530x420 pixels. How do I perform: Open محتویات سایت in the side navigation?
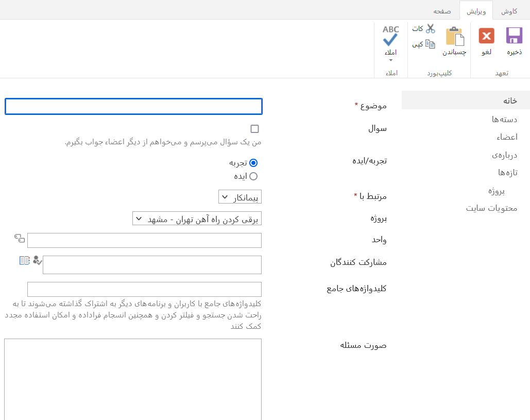tap(491, 208)
